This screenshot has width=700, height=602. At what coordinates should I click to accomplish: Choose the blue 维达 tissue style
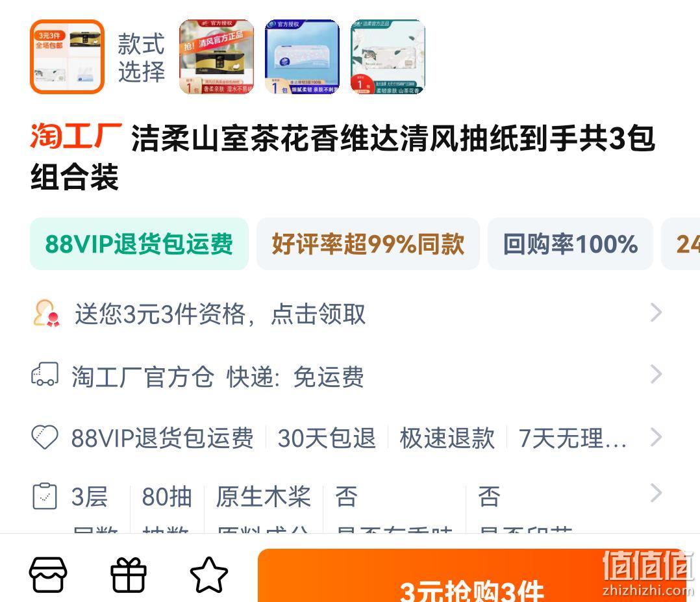pos(302,56)
